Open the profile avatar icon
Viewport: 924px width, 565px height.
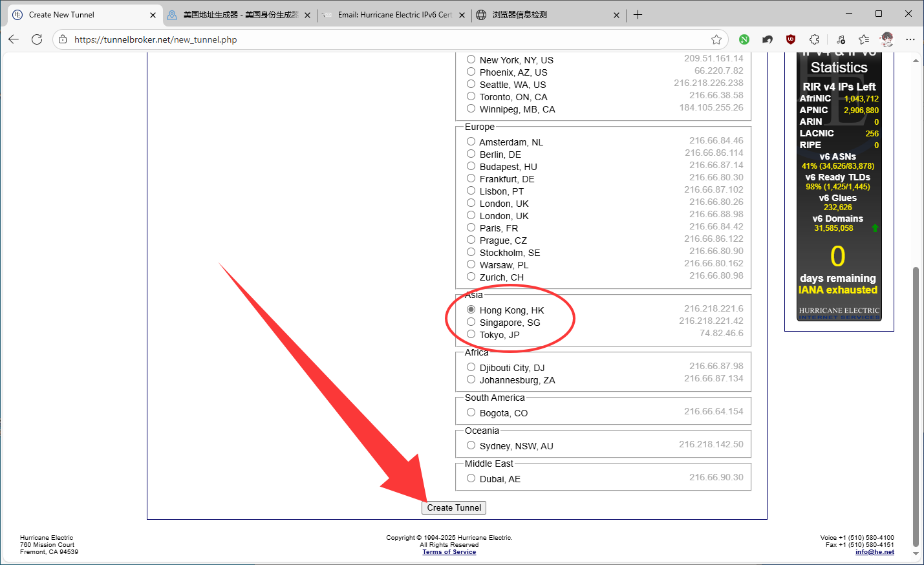click(887, 39)
